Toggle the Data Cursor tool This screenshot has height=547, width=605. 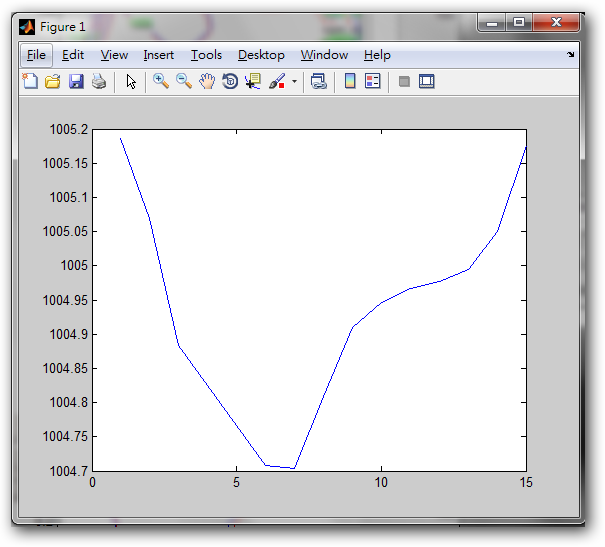(x=253, y=82)
